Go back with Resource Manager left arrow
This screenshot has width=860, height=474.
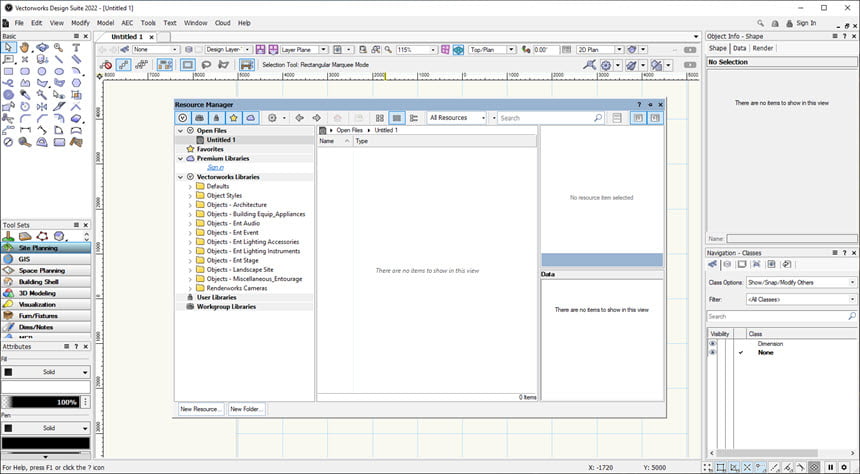coord(299,118)
